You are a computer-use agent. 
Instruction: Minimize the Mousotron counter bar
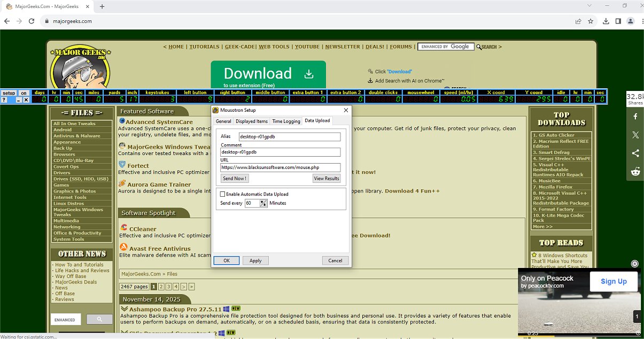point(19,100)
